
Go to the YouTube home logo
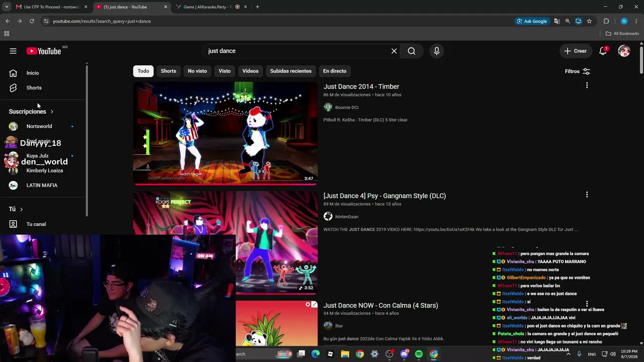44,51
